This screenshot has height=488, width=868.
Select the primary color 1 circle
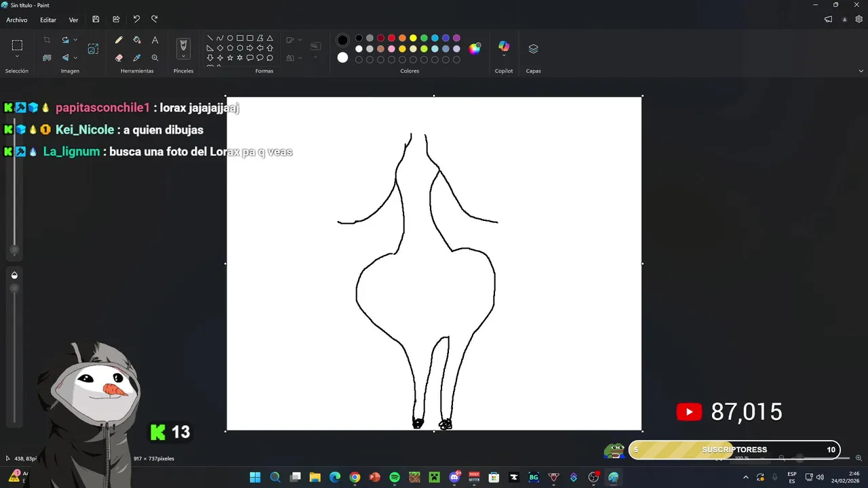[342, 40]
